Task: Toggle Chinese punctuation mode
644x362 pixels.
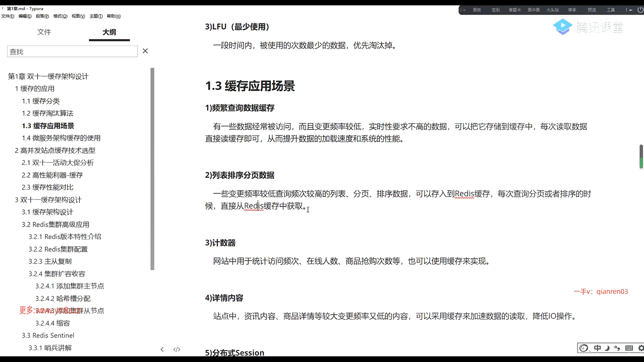Action: click(617, 348)
